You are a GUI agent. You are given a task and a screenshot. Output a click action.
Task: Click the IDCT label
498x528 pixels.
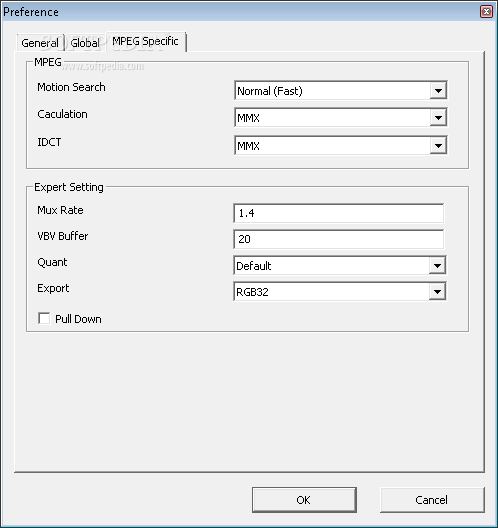[49, 142]
